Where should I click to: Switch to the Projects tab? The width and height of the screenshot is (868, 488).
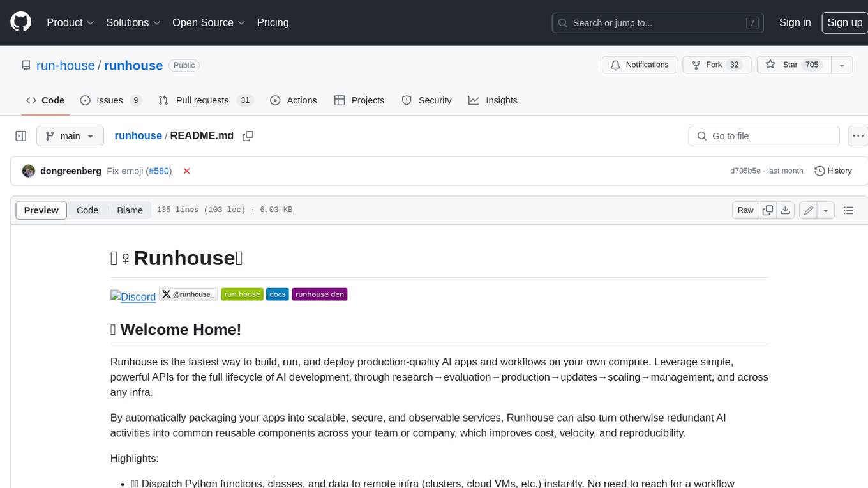point(359,100)
